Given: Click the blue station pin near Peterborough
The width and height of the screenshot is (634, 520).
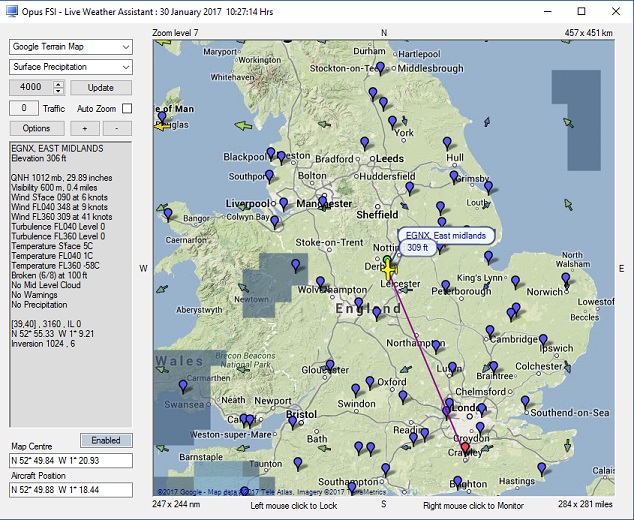Looking at the screenshot, I should (x=445, y=287).
